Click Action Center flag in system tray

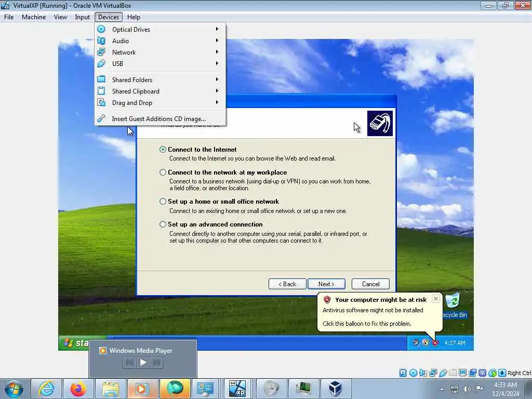coord(479,389)
